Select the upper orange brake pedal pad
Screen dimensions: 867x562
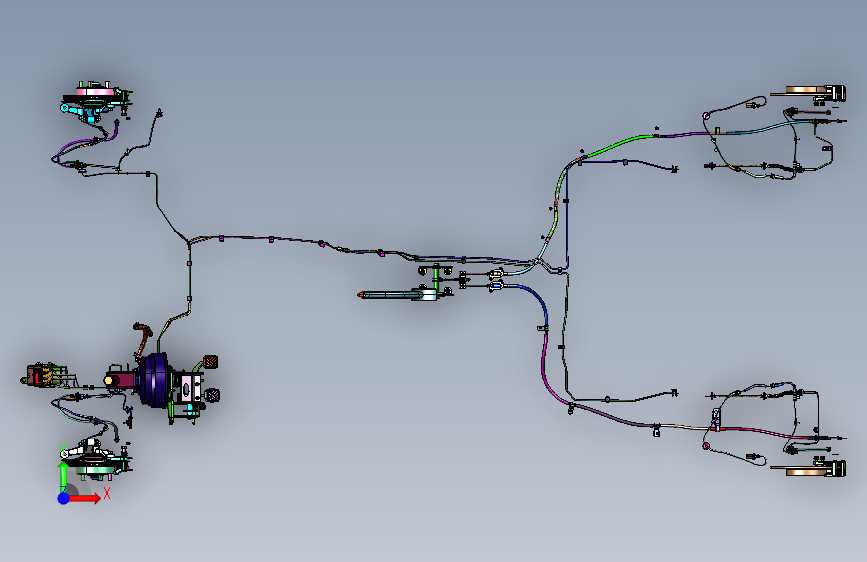[x=211, y=362]
